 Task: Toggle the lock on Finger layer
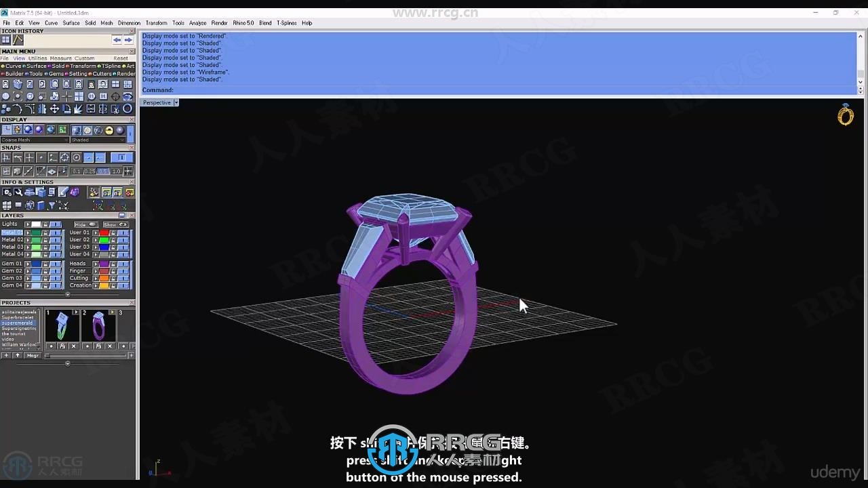pyautogui.click(x=113, y=271)
